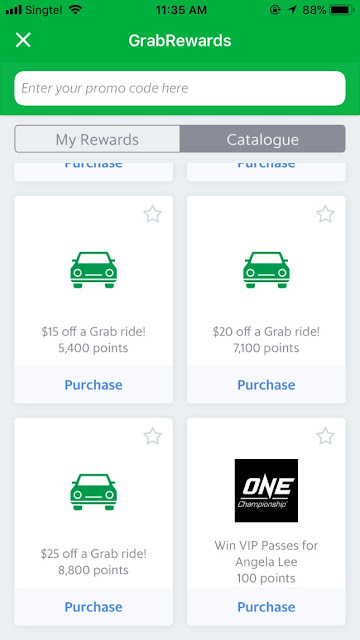Switch to the My Rewards tab
This screenshot has width=360, height=640.
(x=97, y=139)
